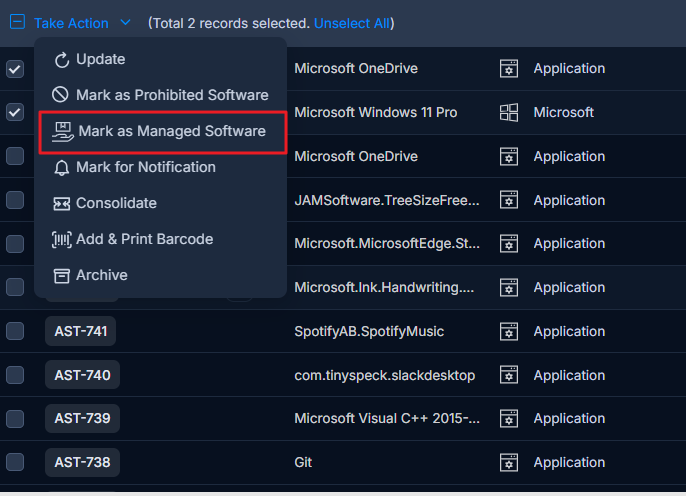
Task: Click application icon in unchecked Microsoft OneDrive row
Action: pos(509,157)
